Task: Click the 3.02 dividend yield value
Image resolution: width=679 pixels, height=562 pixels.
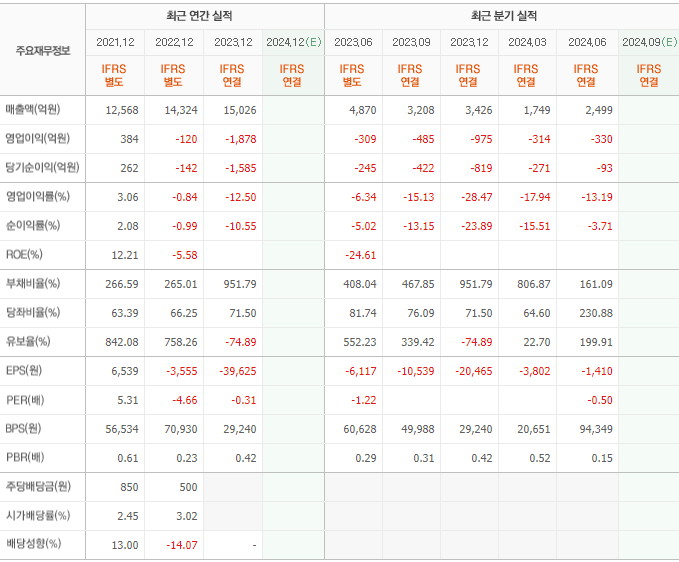Action: tap(187, 517)
